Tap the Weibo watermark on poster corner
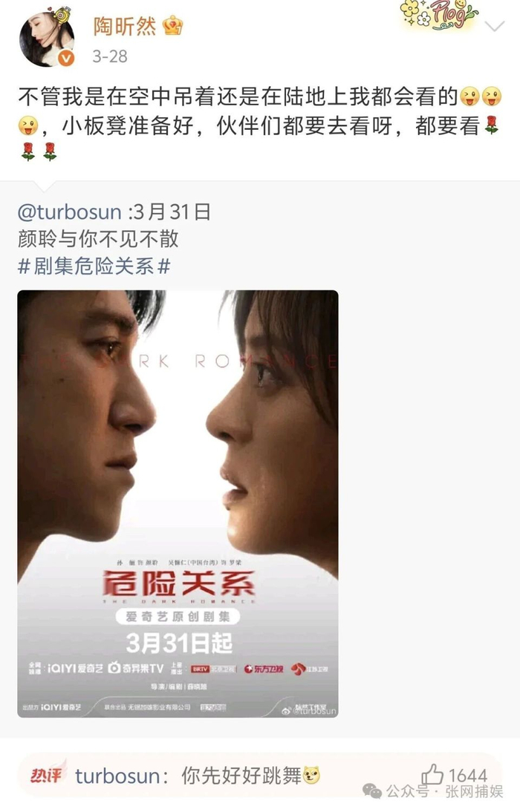Screen dimensions: 520x812 [309, 711]
